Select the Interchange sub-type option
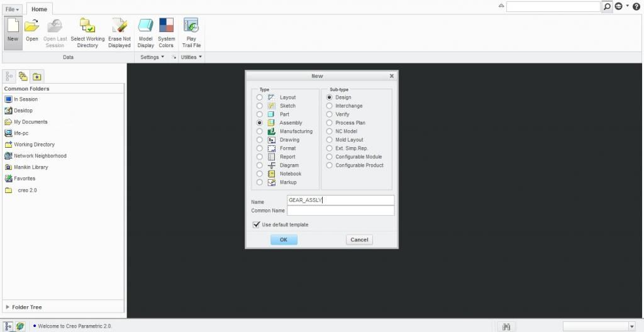 coord(329,106)
